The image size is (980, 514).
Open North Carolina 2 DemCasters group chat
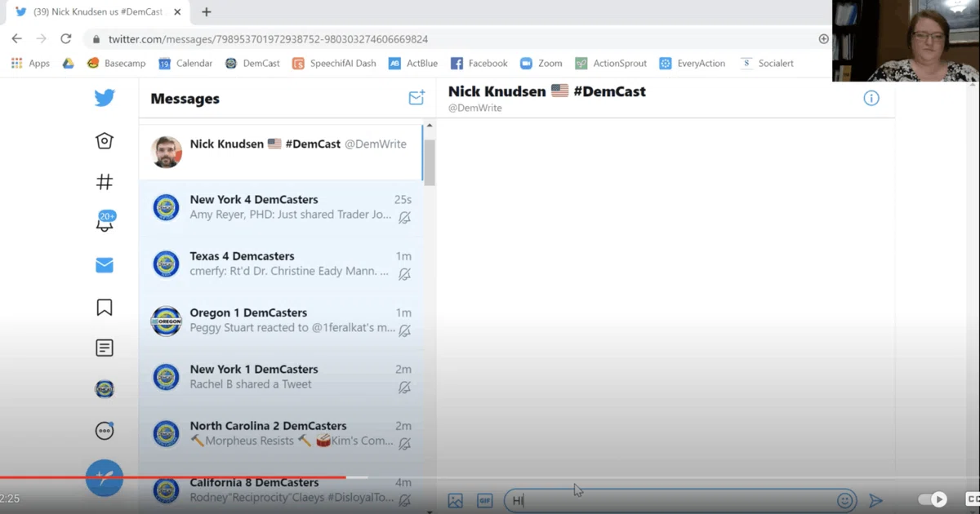pos(281,433)
